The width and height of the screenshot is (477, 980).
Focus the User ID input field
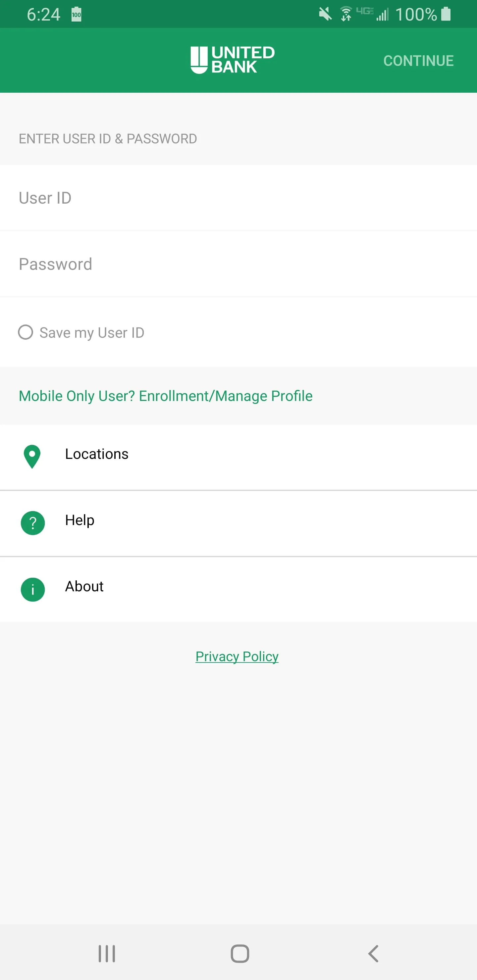click(238, 198)
